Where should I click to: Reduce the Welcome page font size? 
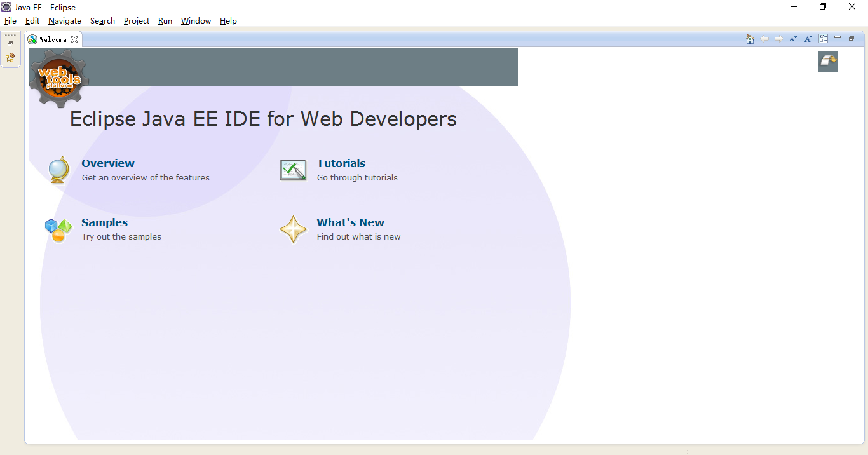click(794, 39)
